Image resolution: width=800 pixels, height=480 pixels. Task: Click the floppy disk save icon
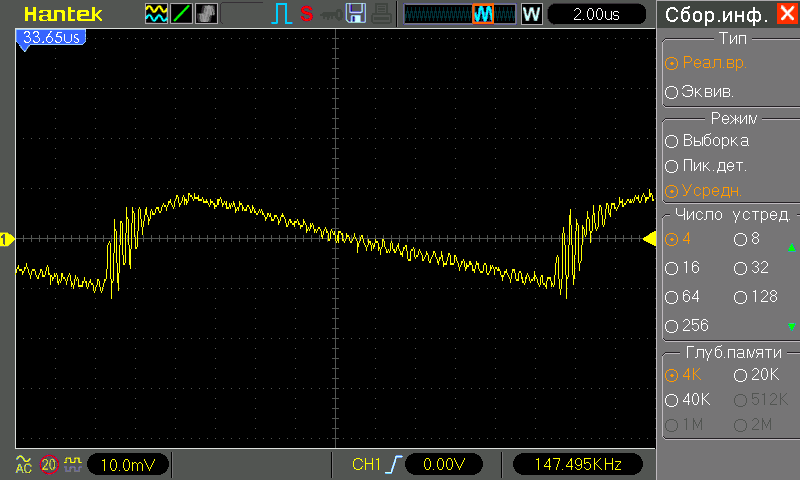[355, 14]
